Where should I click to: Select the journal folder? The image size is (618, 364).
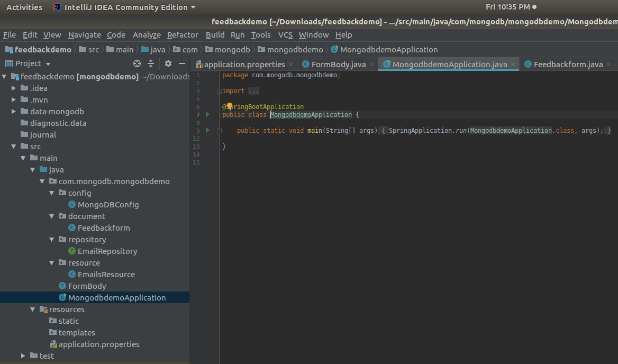click(x=43, y=135)
